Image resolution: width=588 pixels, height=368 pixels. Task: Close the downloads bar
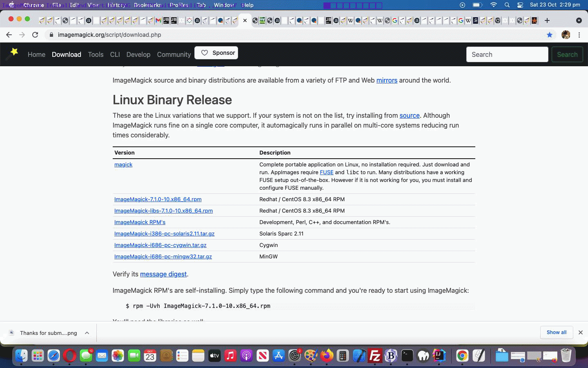[580, 332]
